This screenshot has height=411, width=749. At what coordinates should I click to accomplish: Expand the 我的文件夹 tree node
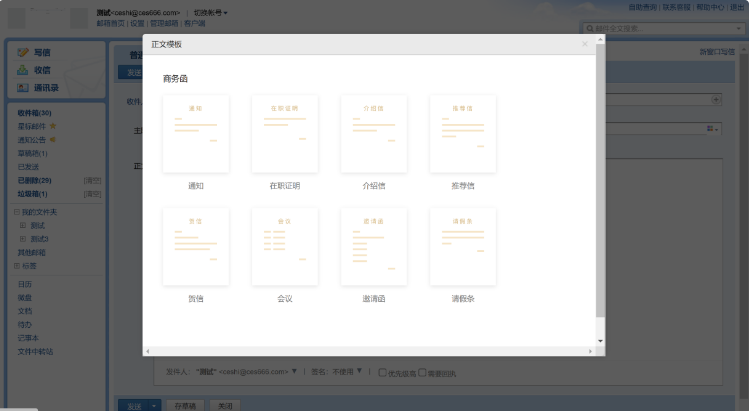[15, 212]
